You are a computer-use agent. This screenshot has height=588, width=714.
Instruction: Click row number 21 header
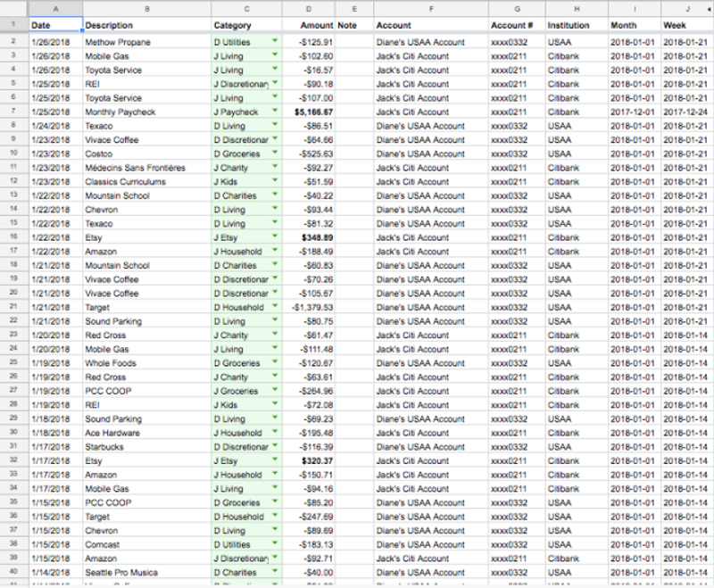12,308
